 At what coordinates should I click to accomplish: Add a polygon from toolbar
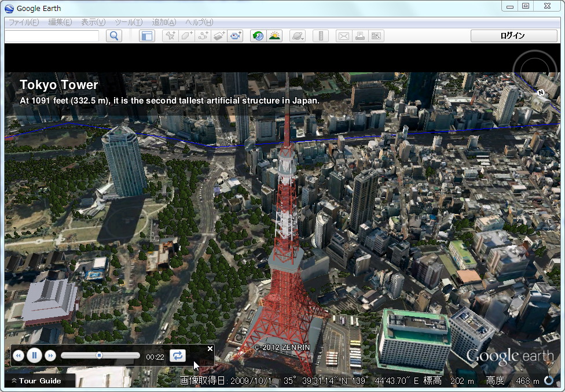pyautogui.click(x=186, y=36)
